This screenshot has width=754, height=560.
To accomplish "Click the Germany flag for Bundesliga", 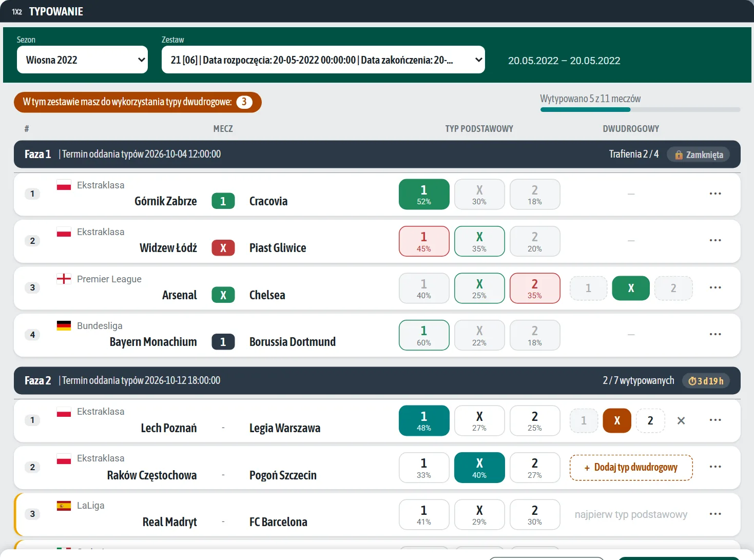I will (x=64, y=325).
